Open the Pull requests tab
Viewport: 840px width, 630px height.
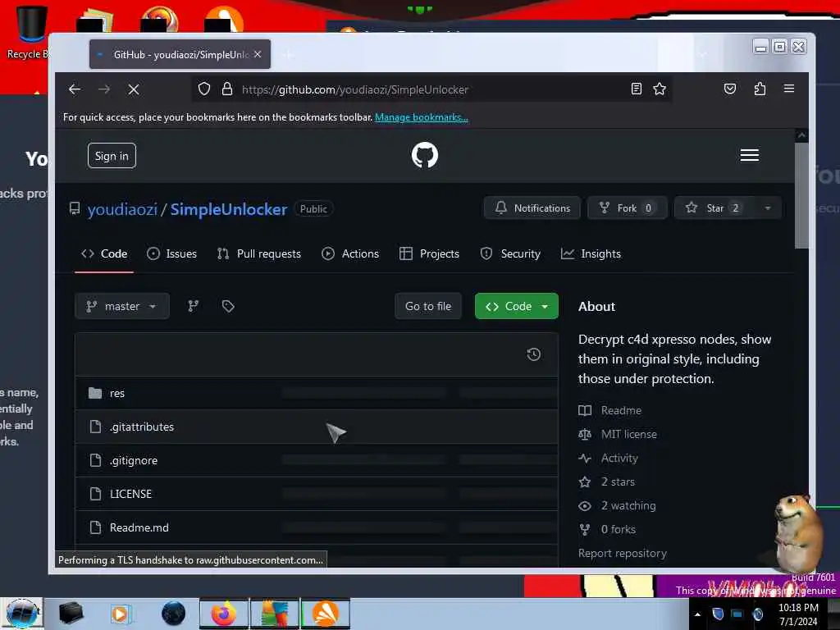point(259,254)
